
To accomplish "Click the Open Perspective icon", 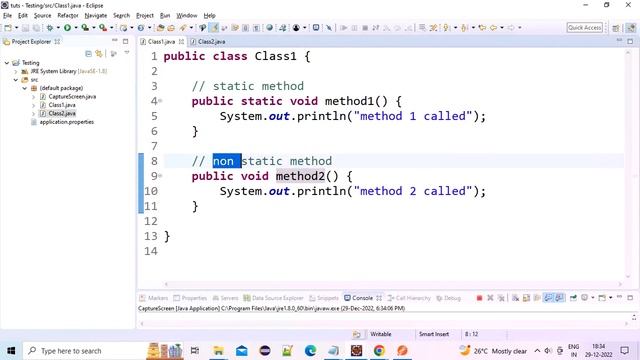I will (616, 28).
